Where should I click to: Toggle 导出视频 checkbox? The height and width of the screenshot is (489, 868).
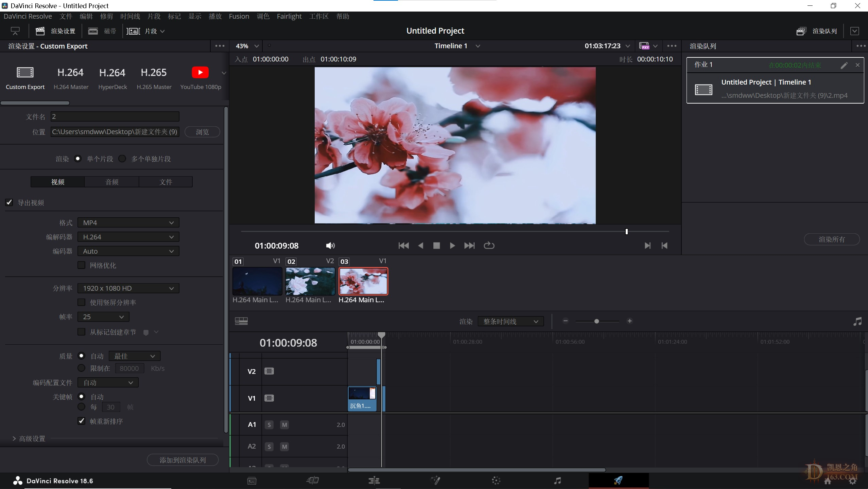click(9, 202)
